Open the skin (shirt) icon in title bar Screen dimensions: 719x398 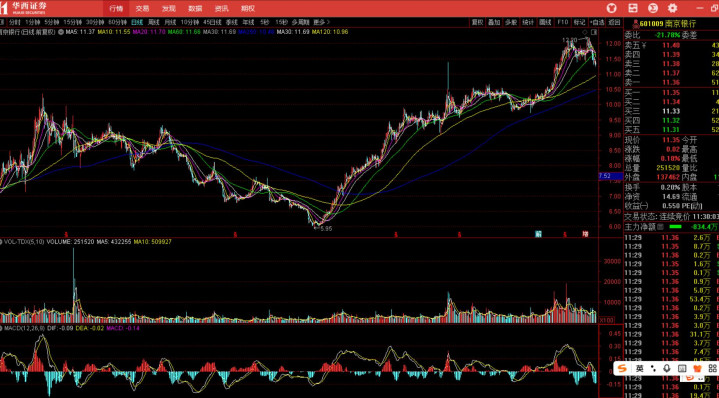pyautogui.click(x=611, y=8)
